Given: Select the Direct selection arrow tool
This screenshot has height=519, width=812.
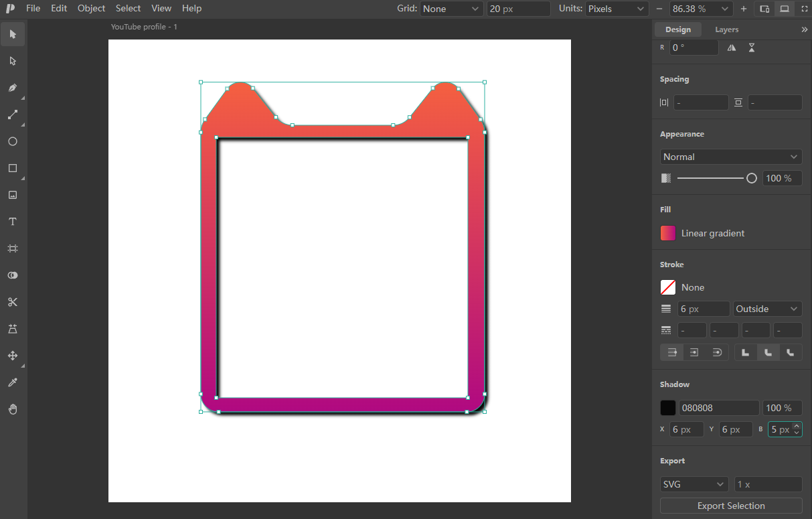Looking at the screenshot, I should [13, 61].
